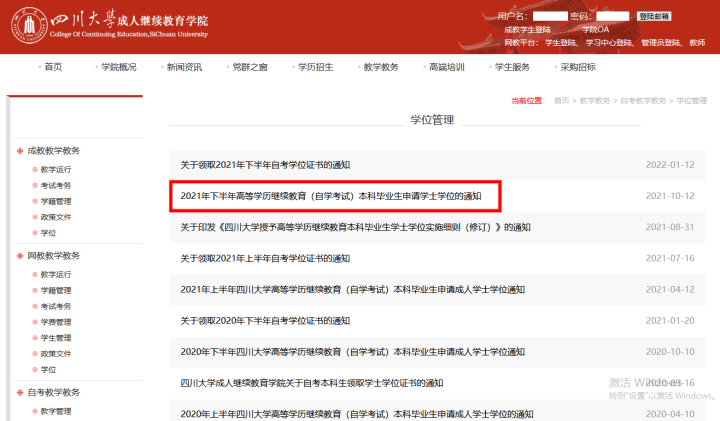Viewport: 720px width, 421px height.
Task: Open the 管理员登陆 link
Action: 661,43
